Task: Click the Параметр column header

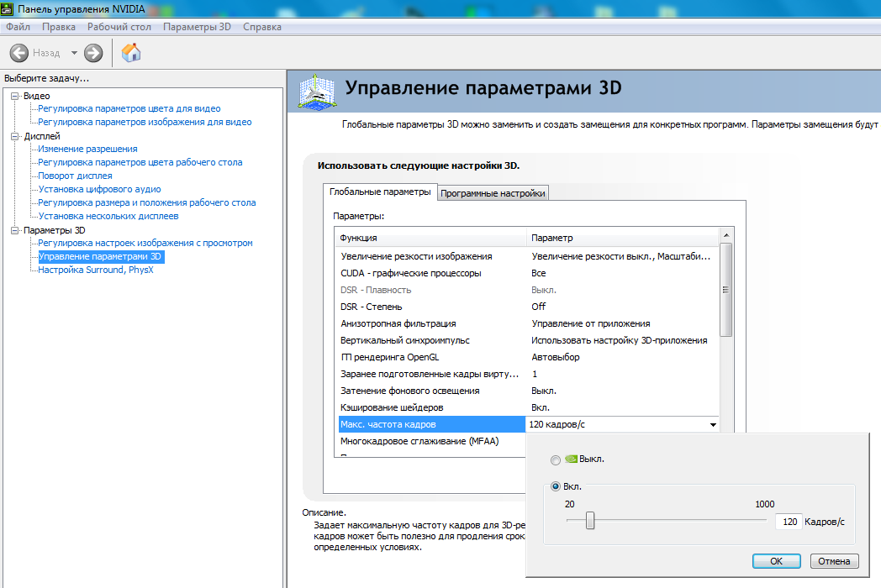Action: click(x=623, y=238)
